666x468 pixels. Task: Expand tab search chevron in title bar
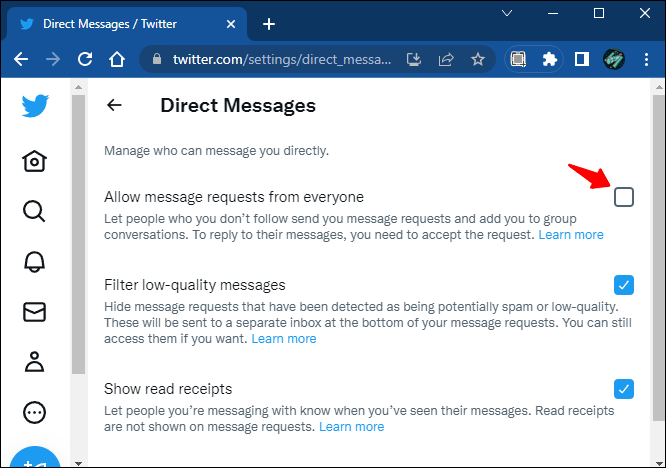click(507, 14)
